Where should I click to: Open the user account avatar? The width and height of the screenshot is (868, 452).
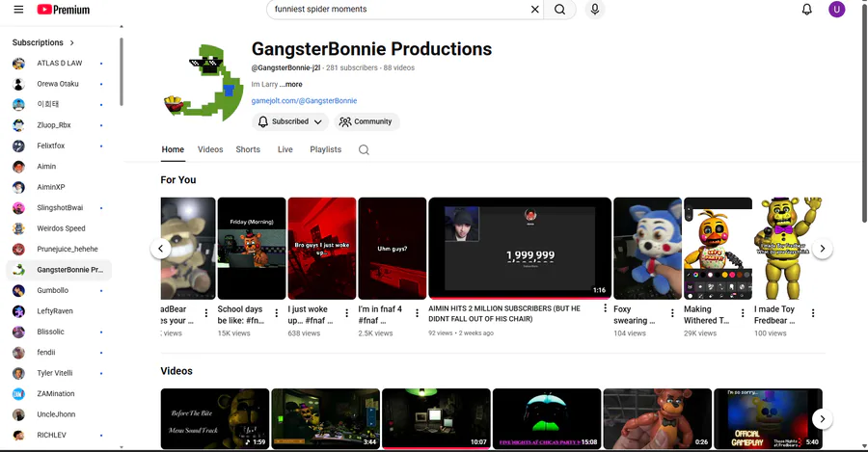tap(836, 10)
